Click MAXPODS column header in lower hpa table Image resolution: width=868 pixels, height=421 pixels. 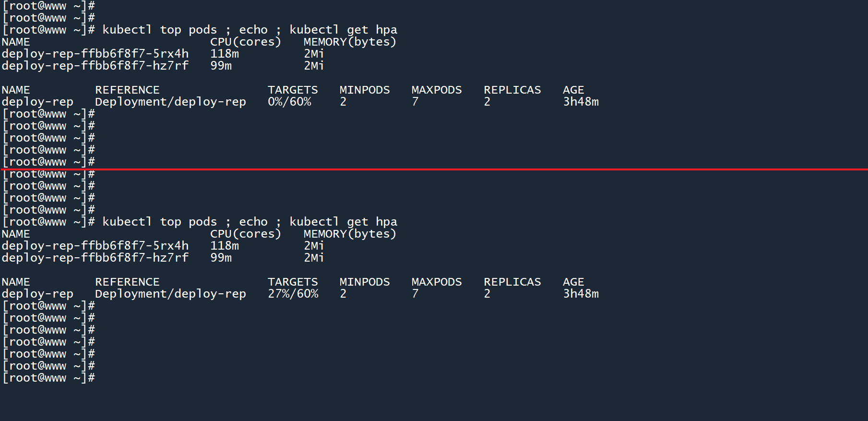pyautogui.click(x=436, y=282)
